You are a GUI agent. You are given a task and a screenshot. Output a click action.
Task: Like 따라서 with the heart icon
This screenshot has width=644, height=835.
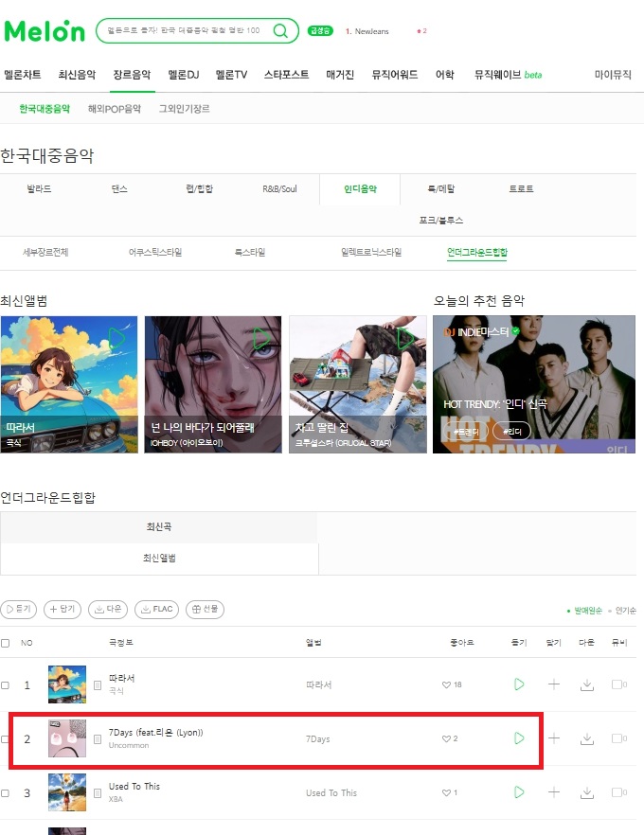(x=446, y=684)
